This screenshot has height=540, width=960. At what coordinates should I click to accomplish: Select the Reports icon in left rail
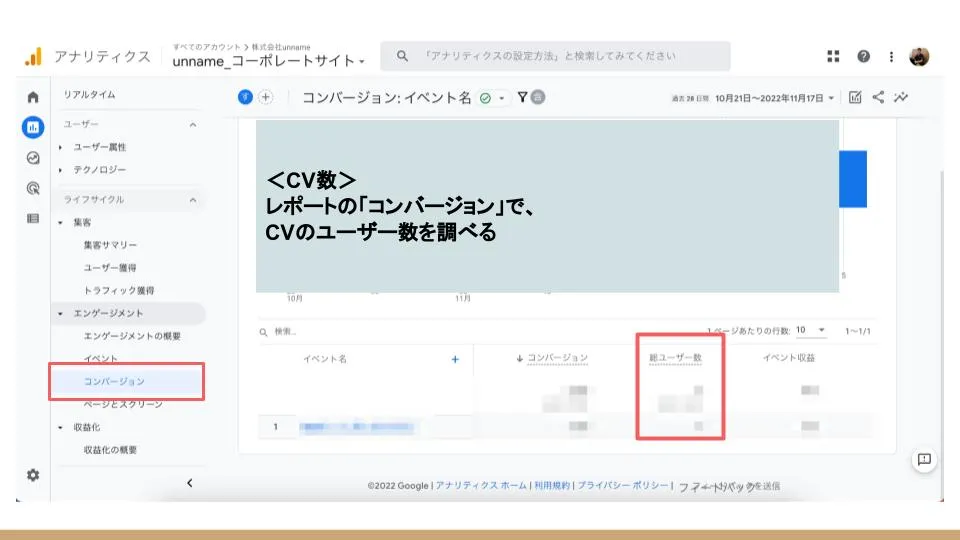click(x=33, y=127)
